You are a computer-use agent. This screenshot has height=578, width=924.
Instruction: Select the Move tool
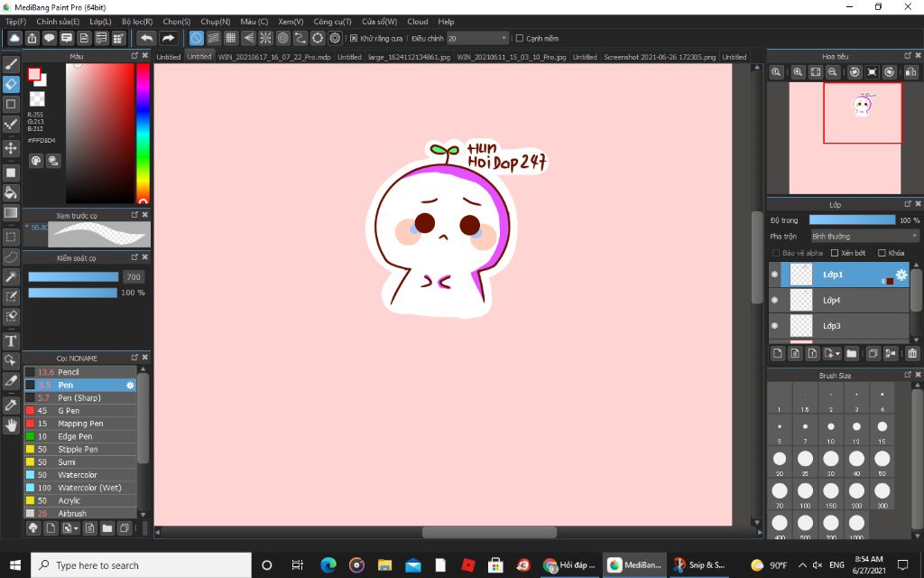[11, 148]
